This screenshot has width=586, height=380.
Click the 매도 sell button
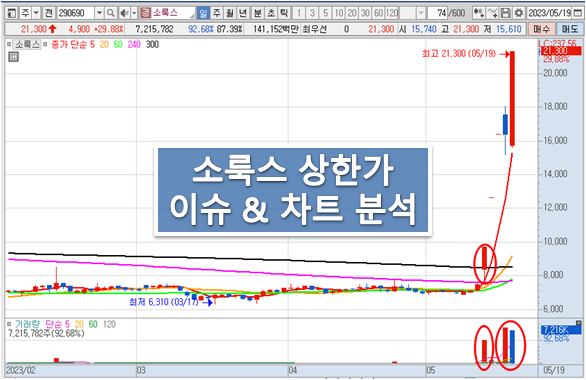569,29
